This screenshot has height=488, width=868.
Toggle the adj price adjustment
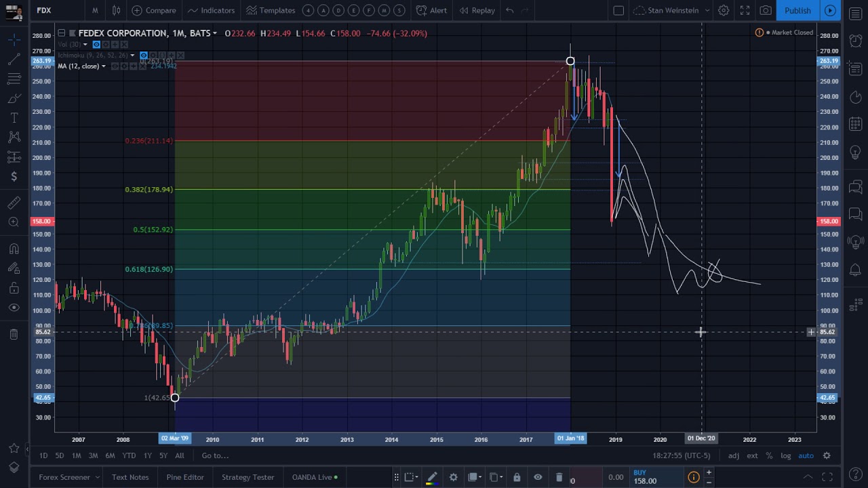[x=734, y=455]
